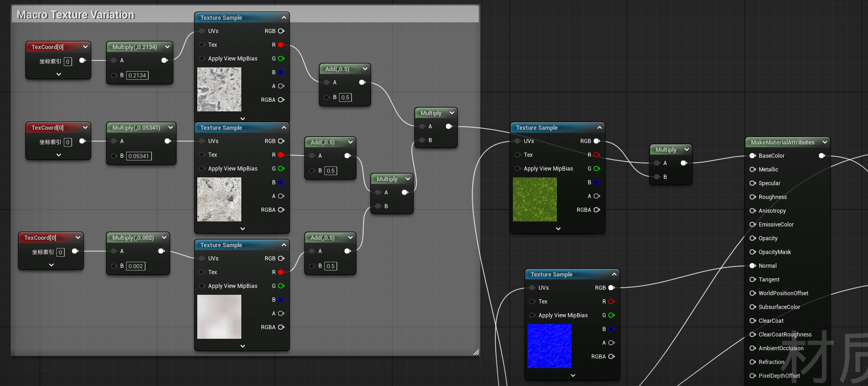Screen dimensions: 868x386
Task: Select the Macro Texture Variation comment title
Action: click(x=76, y=15)
